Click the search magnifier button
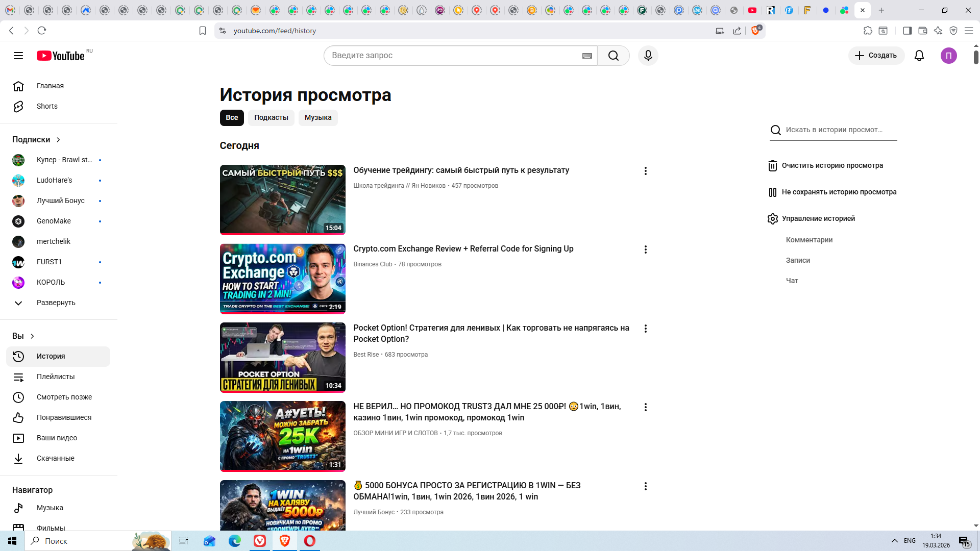The image size is (980, 551). pos(613,56)
